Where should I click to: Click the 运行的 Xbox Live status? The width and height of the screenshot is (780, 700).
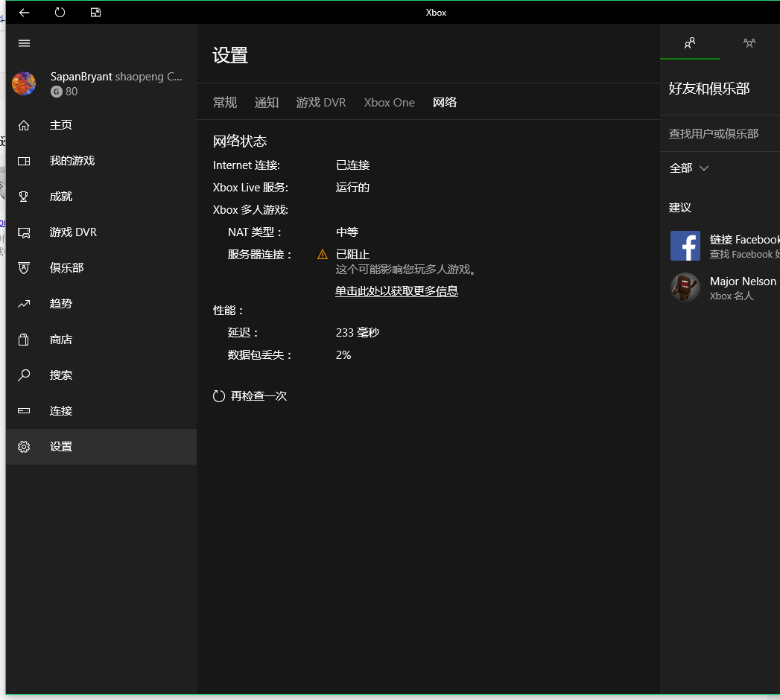(352, 188)
